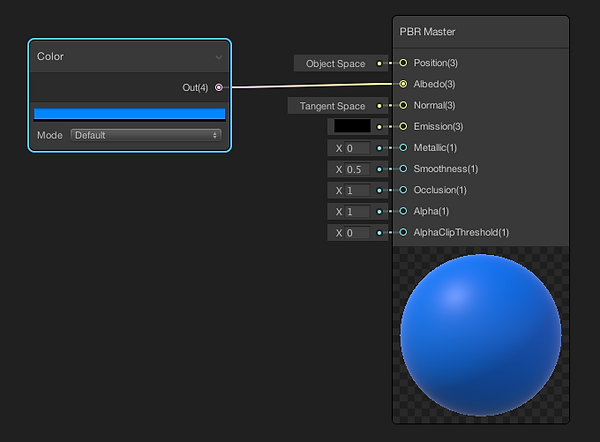
Task: Select the edge connecting Out to Albedo
Action: point(312,86)
